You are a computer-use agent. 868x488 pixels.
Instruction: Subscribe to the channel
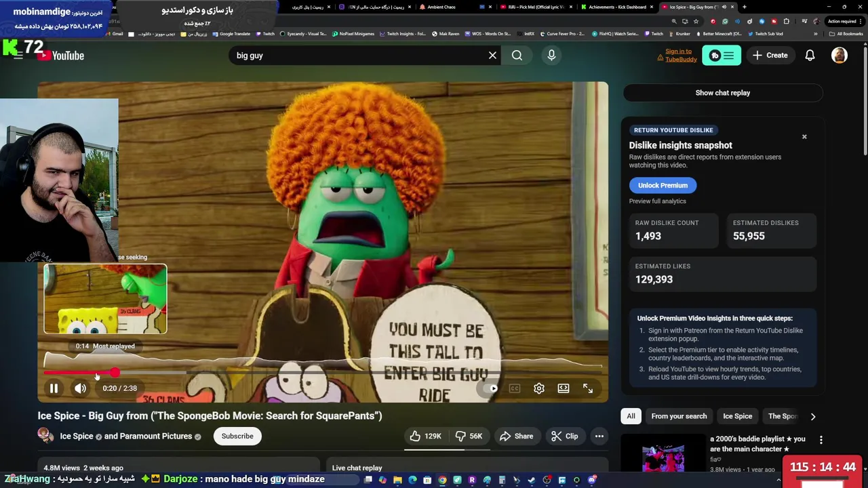point(237,436)
